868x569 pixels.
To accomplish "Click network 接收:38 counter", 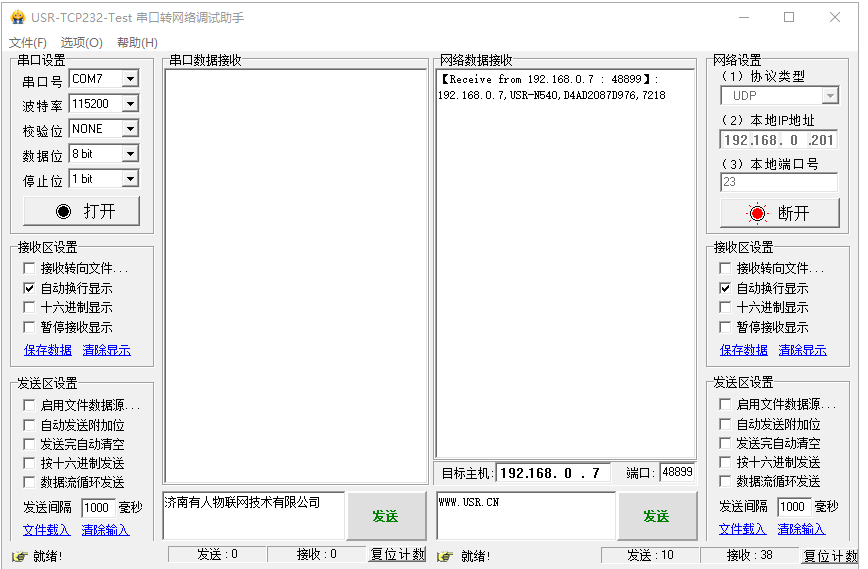I will pos(750,555).
